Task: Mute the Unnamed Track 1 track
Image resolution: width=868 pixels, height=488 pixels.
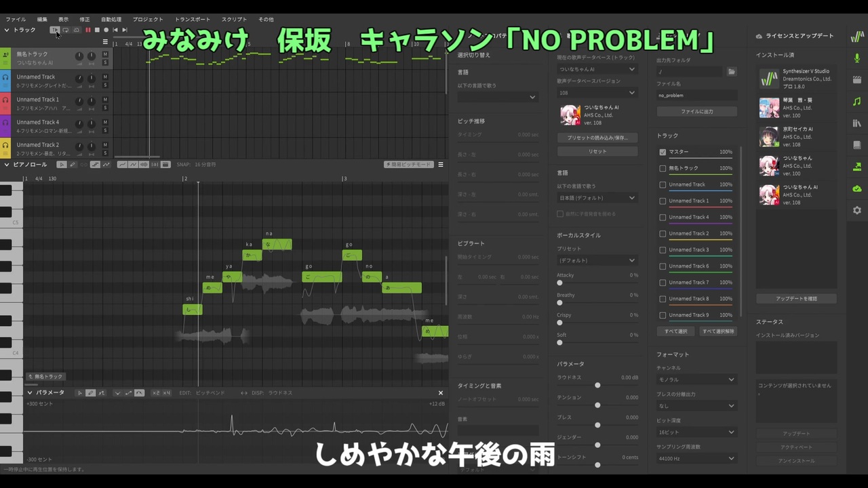Action: tap(105, 100)
